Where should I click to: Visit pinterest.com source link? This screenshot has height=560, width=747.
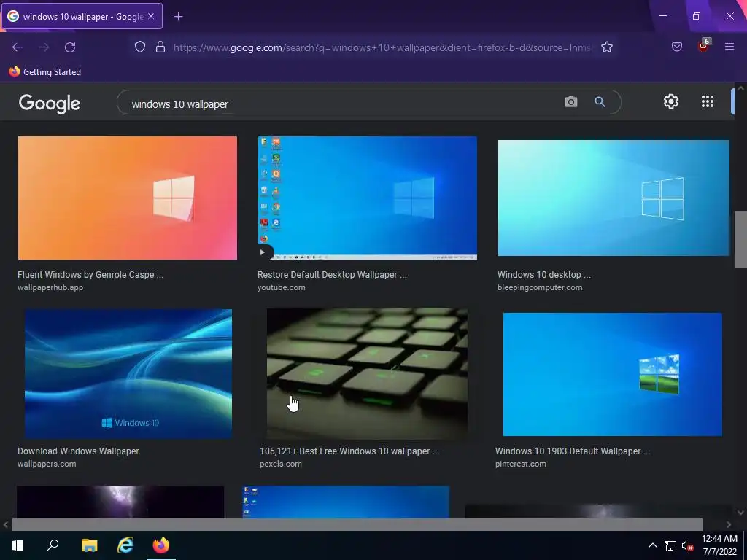pos(521,464)
